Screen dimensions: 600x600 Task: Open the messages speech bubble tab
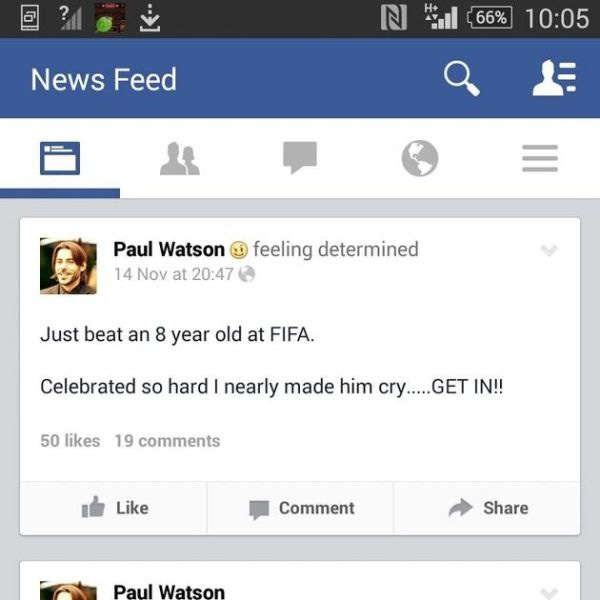point(300,157)
